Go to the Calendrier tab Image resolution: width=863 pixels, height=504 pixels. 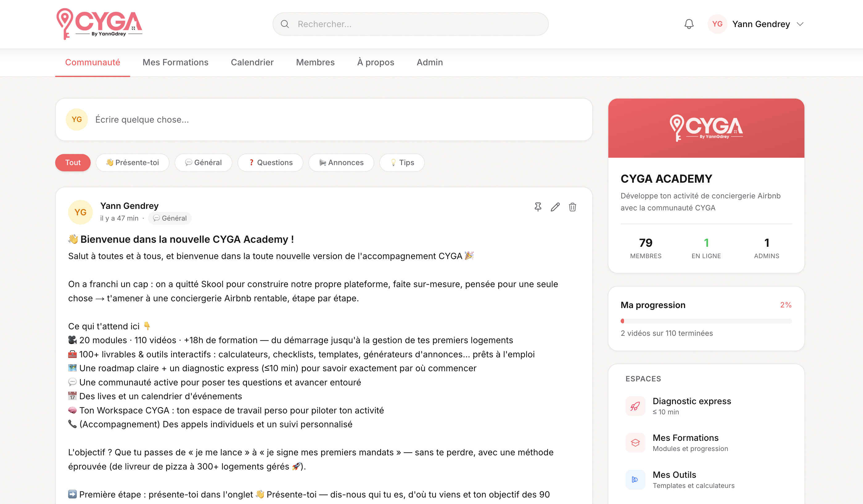pos(252,62)
